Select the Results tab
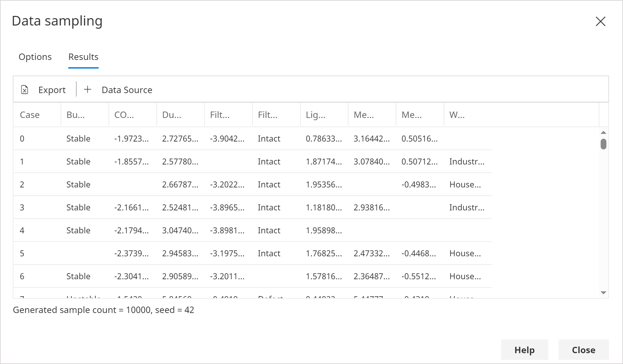Viewport: 623px width, 364px height. (x=84, y=57)
